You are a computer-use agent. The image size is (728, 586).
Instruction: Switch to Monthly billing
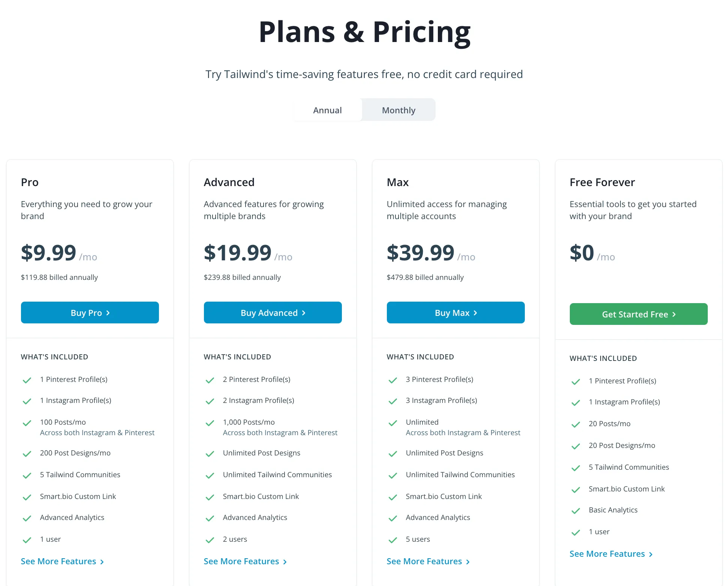(x=398, y=110)
